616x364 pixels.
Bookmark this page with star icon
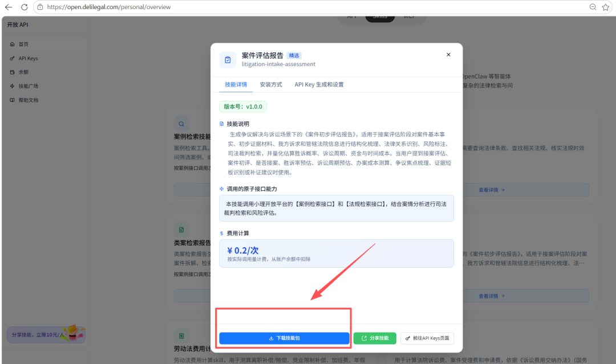[605, 7]
